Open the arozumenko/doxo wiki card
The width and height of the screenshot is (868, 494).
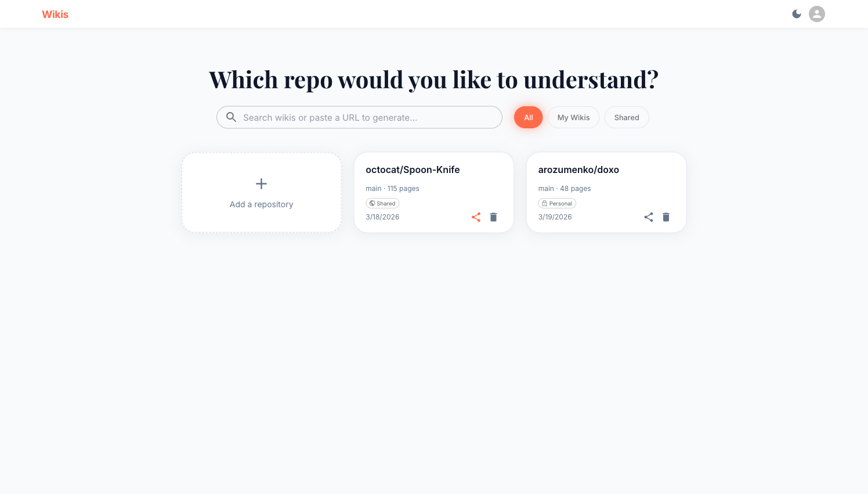(x=578, y=170)
